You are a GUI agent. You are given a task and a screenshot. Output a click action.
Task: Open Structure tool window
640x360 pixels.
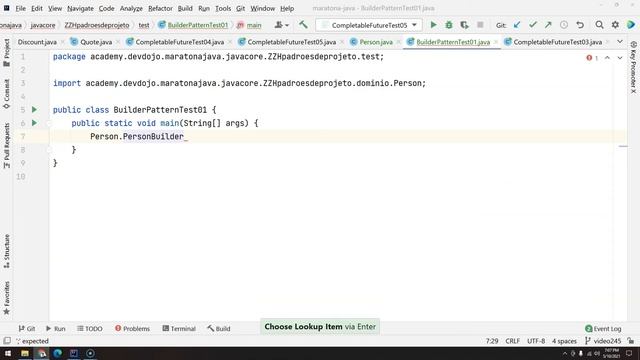(7, 251)
